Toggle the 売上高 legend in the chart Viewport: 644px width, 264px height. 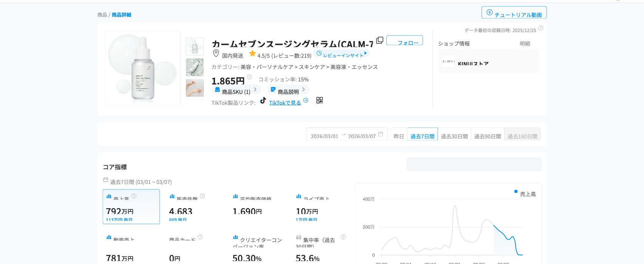(x=525, y=194)
